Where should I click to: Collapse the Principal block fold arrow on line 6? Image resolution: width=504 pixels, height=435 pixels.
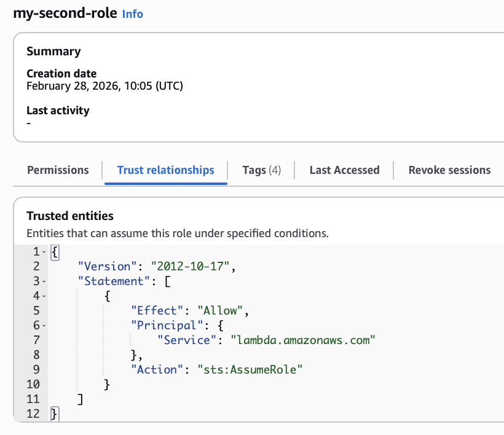[44, 326]
